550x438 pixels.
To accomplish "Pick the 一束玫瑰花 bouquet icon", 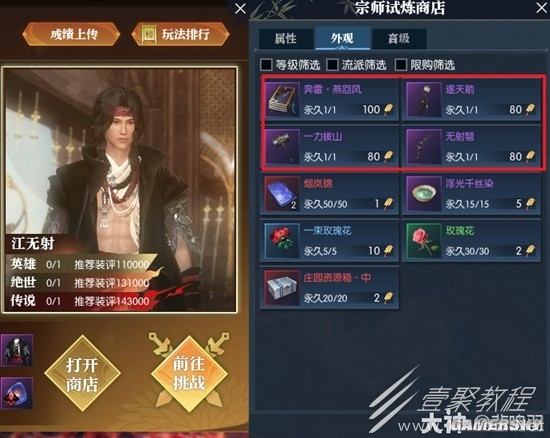I will tap(282, 241).
